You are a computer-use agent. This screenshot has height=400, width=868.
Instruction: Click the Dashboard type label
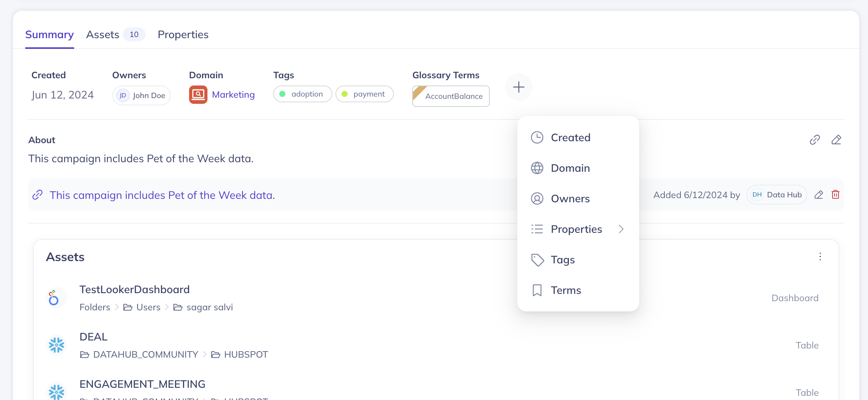click(795, 298)
